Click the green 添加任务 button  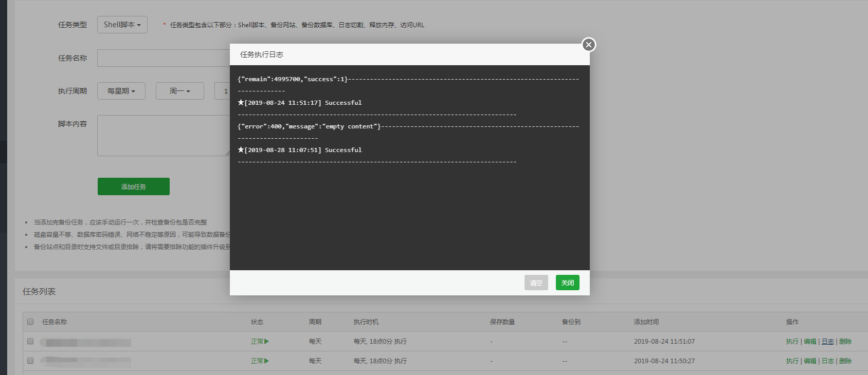134,186
